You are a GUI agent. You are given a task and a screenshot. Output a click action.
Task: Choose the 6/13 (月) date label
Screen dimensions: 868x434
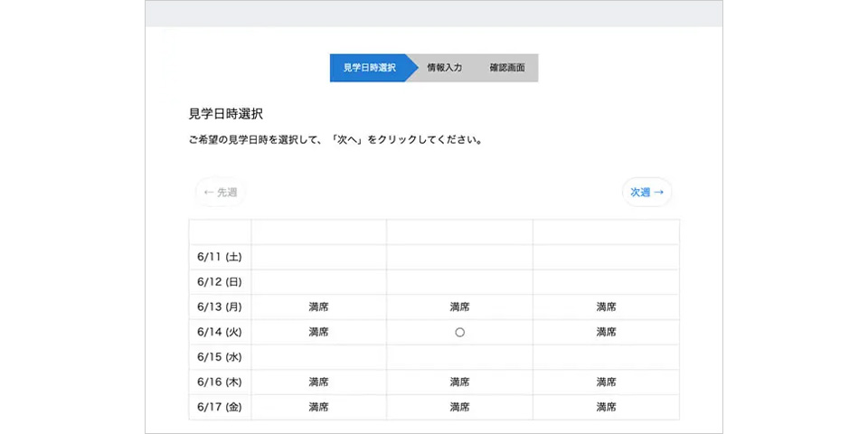tap(219, 307)
